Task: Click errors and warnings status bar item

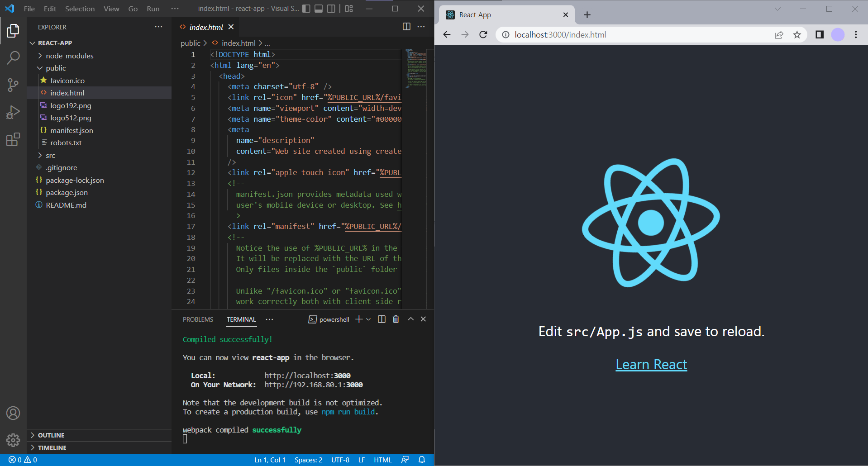Action: coord(23,460)
